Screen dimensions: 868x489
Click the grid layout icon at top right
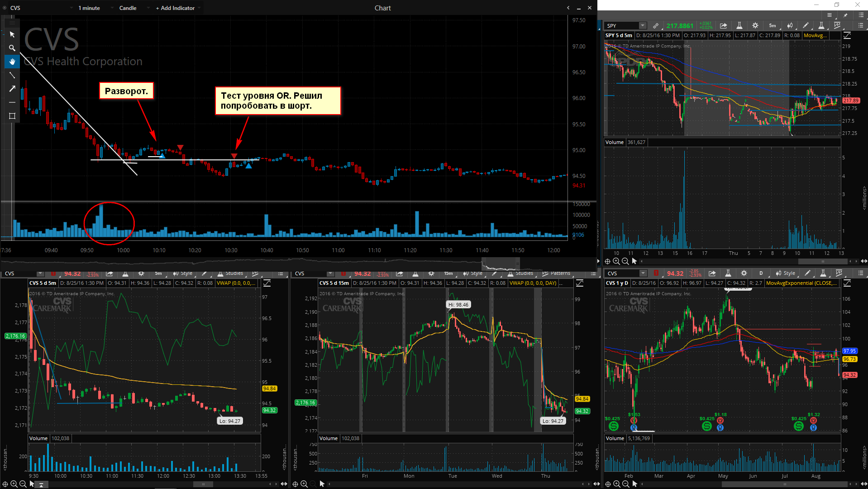pyautogui.click(x=830, y=15)
